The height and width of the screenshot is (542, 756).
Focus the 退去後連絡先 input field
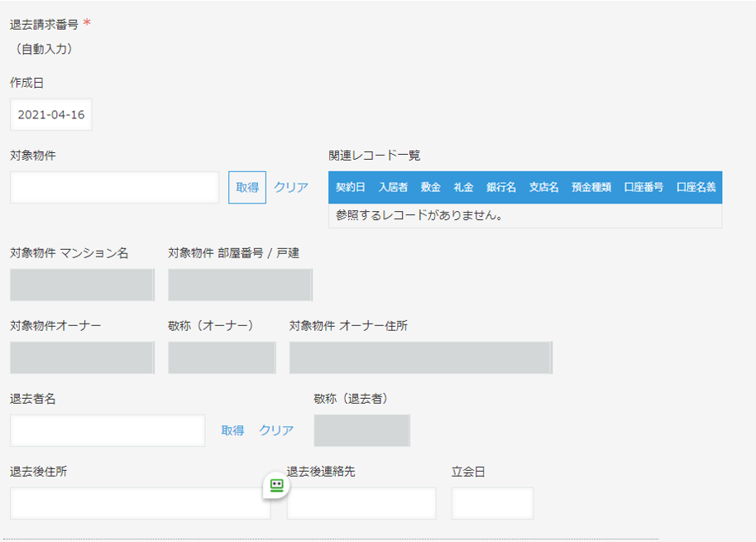pos(361,503)
